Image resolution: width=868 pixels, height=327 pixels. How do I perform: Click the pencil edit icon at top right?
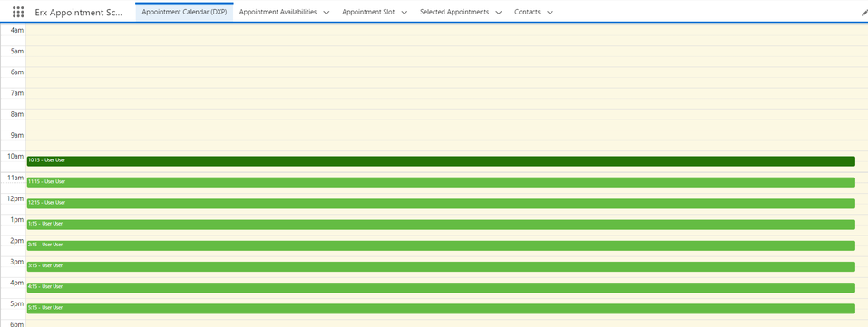point(864,12)
